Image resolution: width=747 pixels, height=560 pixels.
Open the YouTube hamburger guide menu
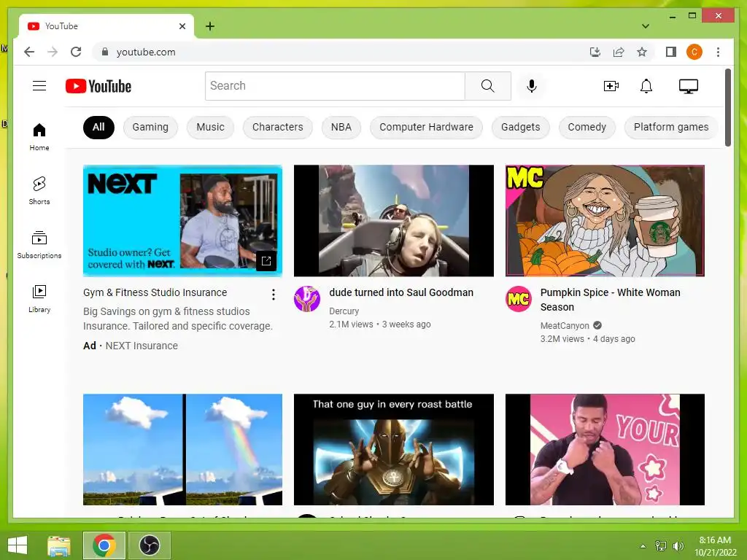(x=39, y=86)
